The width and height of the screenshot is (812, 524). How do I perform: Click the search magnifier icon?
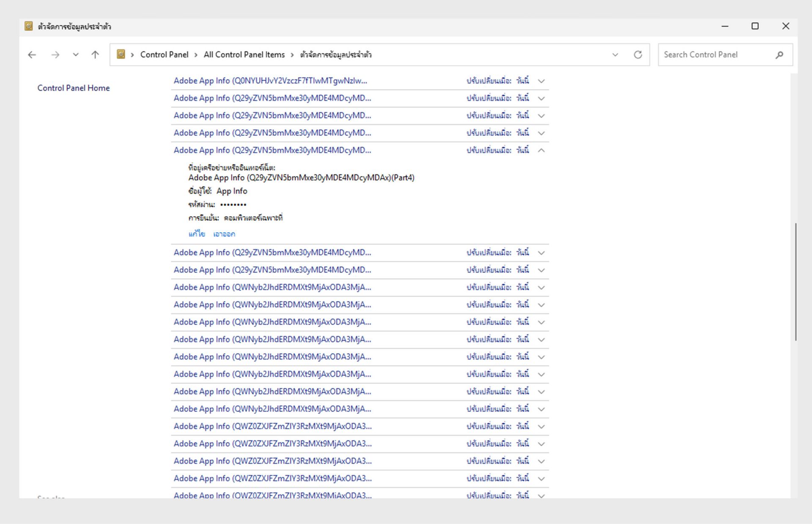click(x=779, y=55)
